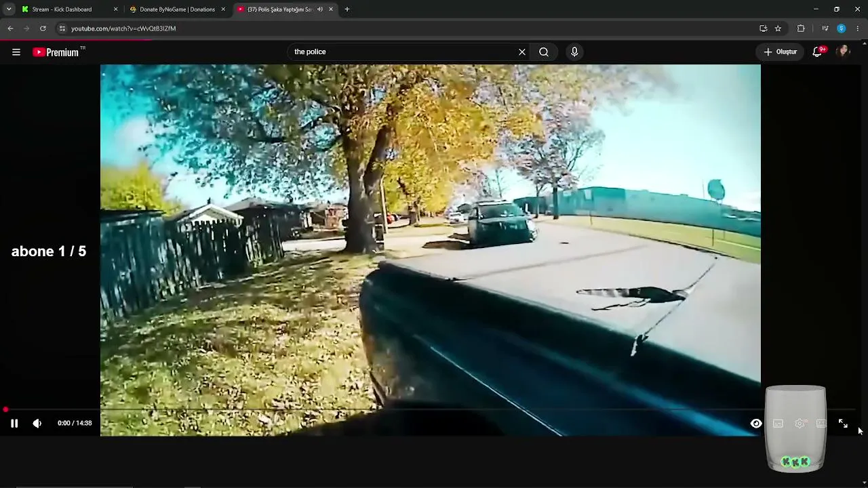
Task: Open the Chrome profile button
Action: pos(842,28)
